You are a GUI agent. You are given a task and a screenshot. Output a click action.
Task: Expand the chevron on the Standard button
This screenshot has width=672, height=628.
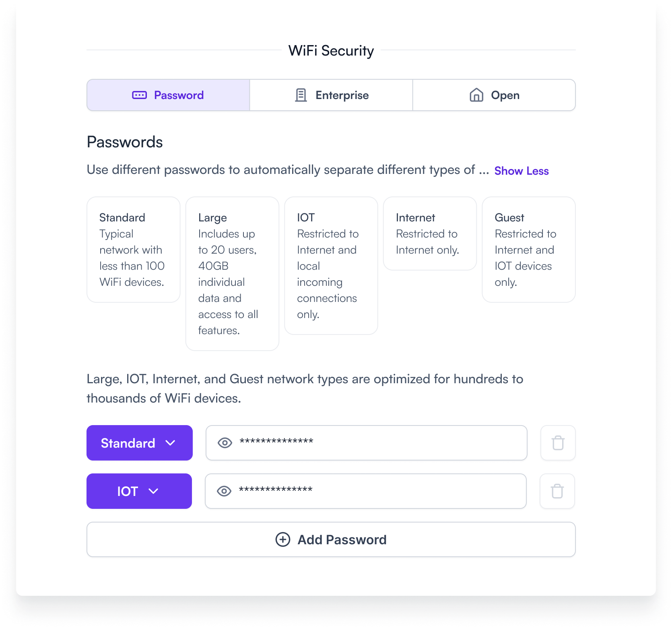(170, 443)
